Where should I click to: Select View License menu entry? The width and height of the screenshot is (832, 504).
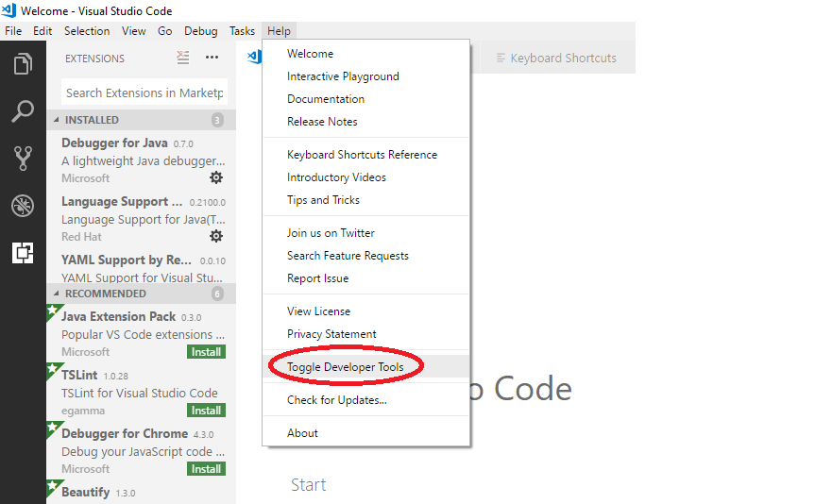366,311
